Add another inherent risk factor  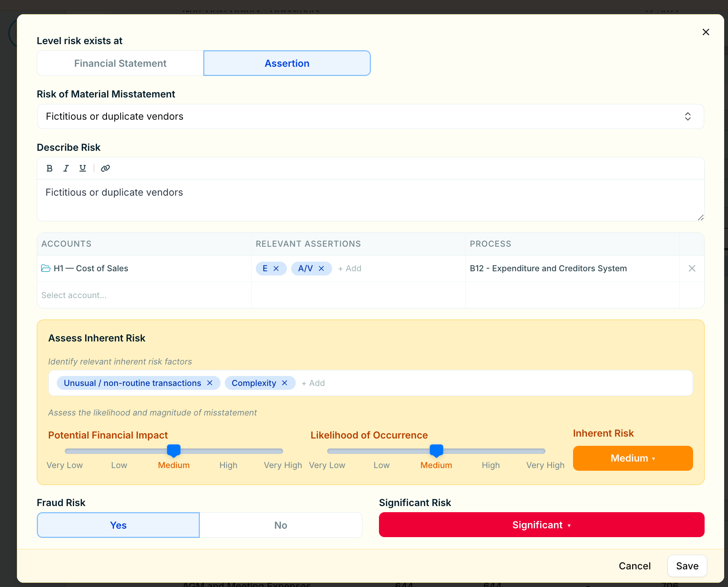pyautogui.click(x=313, y=383)
